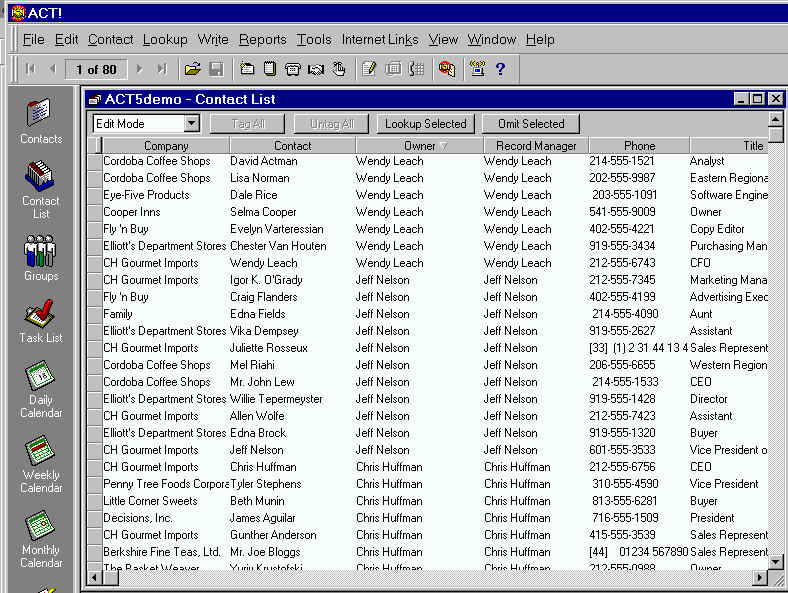Click the 'Little Corner Sweets' company cell
The width and height of the screenshot is (788, 593).
tap(150, 501)
